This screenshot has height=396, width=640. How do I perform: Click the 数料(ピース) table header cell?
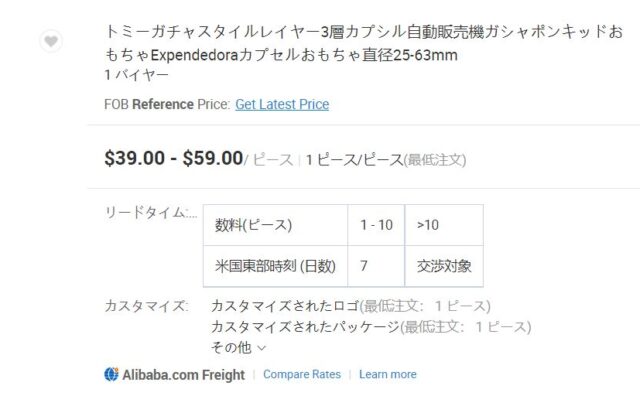coord(276,225)
